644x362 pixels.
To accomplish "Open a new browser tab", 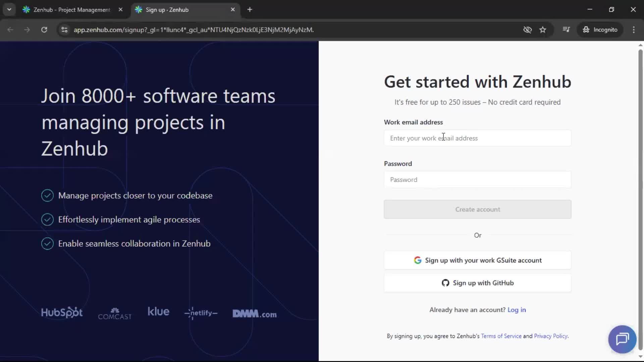I will [x=250, y=9].
